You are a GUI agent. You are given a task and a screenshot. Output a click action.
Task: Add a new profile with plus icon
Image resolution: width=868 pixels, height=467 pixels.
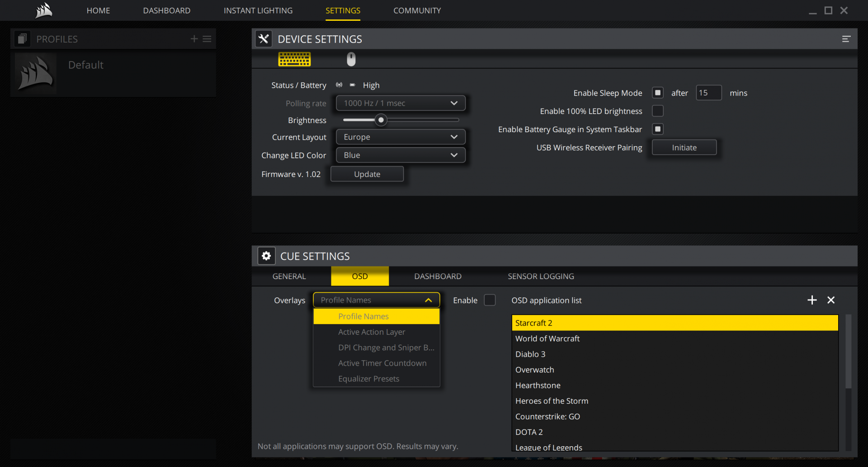(x=194, y=39)
